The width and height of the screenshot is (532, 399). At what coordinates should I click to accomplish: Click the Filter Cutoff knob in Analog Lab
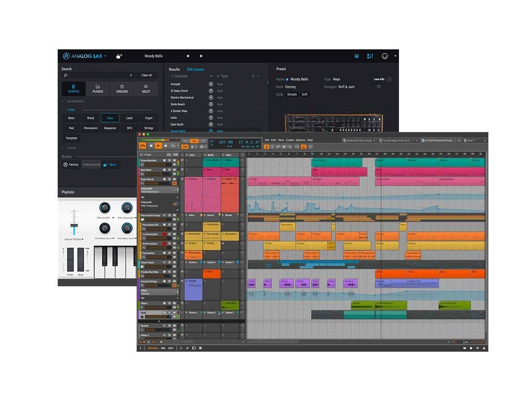click(104, 207)
